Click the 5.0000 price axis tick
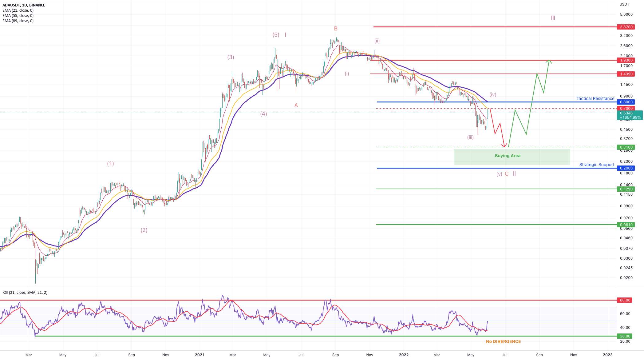 [x=626, y=14]
